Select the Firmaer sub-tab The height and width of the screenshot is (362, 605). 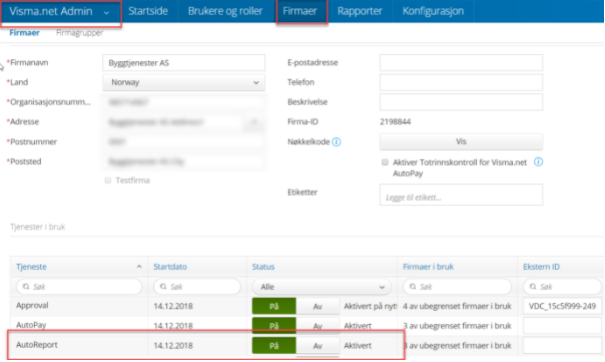point(24,33)
